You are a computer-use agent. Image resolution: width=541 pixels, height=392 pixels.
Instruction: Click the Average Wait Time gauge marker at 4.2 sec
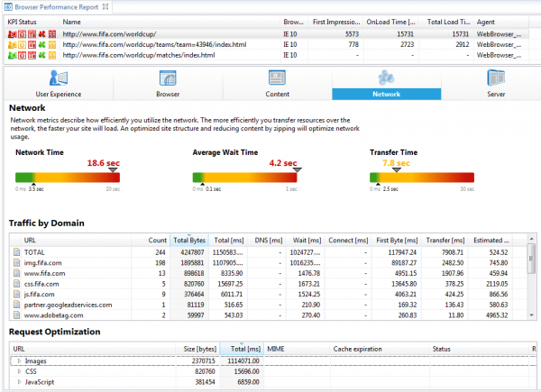coord(297,170)
